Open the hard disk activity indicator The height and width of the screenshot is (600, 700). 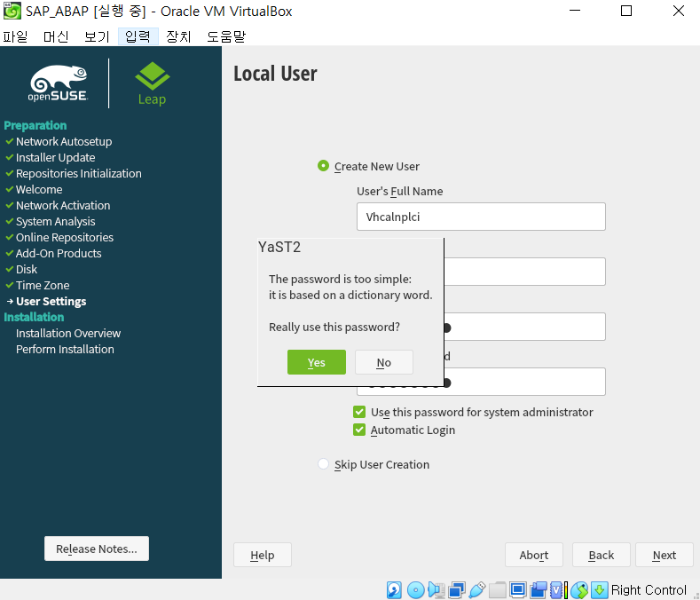(394, 589)
